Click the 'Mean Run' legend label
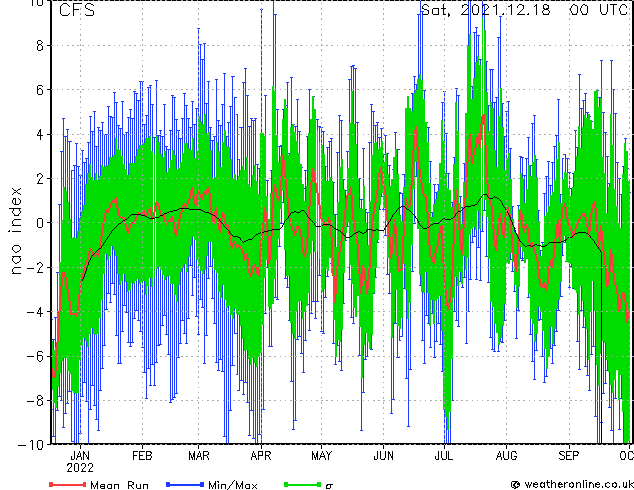The height and width of the screenshot is (490, 634). [119, 485]
